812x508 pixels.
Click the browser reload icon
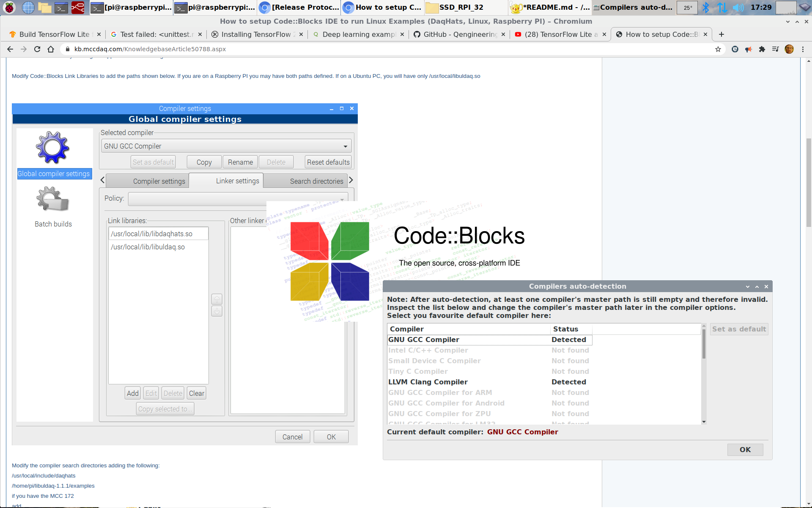click(37, 49)
